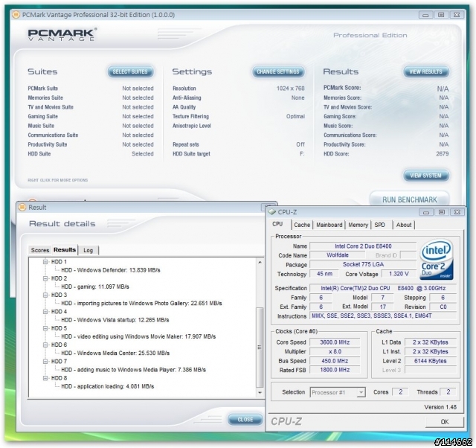The image size is (476, 448).
Task: Click the Core Speed 3600.0 MHz field
Action: tap(335, 342)
